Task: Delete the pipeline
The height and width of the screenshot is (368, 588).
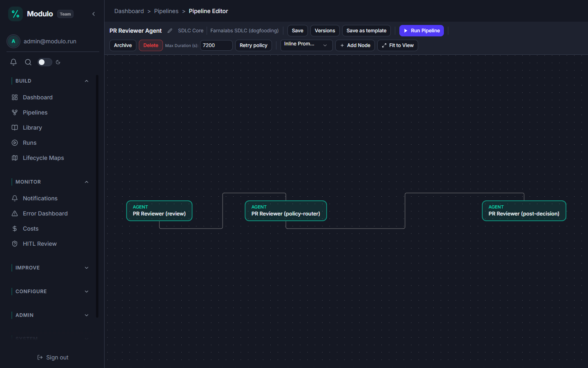Action: (151, 45)
